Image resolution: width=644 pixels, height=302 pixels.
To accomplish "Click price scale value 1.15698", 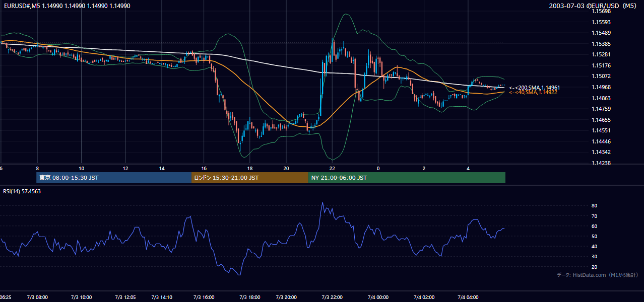I will pyautogui.click(x=601, y=11).
